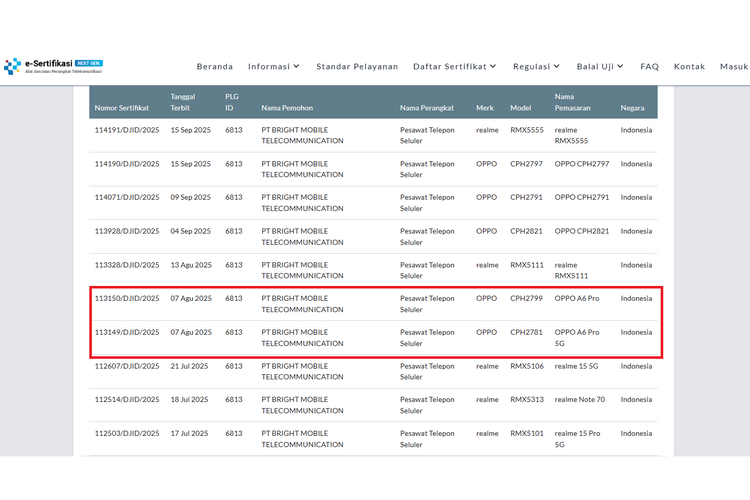Screen dimensions: 750x500
Task: Click the Negara column header
Action: click(632, 108)
